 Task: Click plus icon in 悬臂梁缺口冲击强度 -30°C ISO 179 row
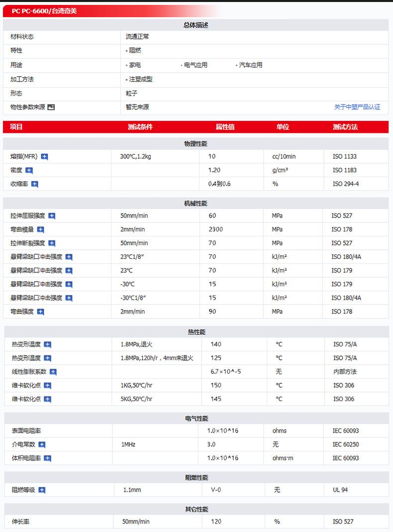(x=69, y=284)
